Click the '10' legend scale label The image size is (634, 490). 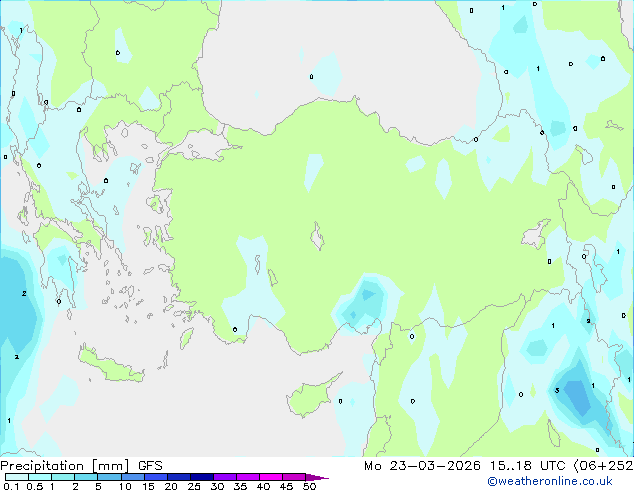coord(125,486)
